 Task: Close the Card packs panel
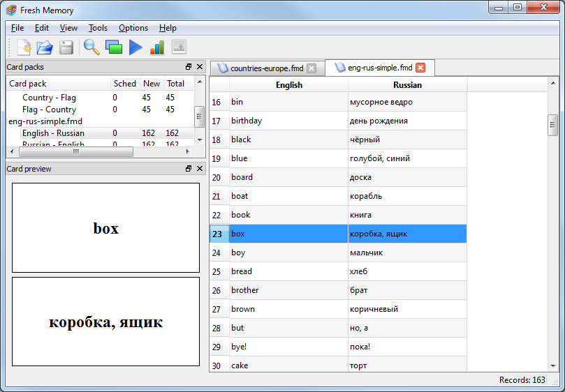[x=200, y=66]
